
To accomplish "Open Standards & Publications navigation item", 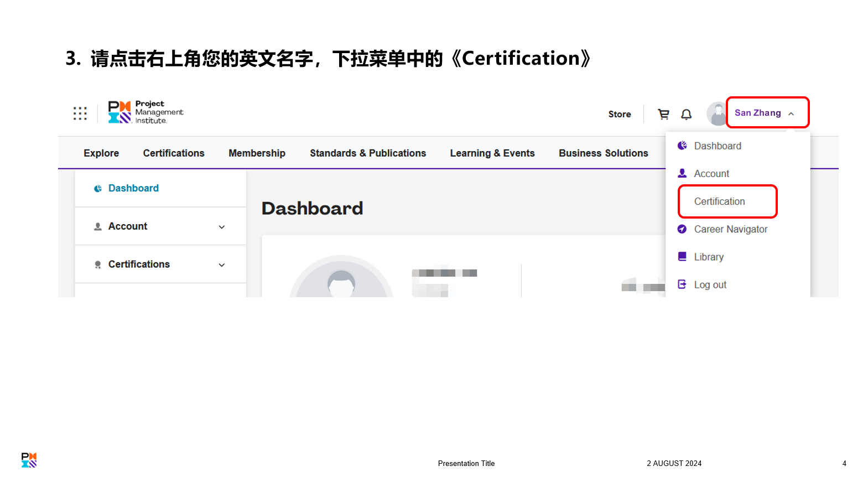I will tap(368, 153).
